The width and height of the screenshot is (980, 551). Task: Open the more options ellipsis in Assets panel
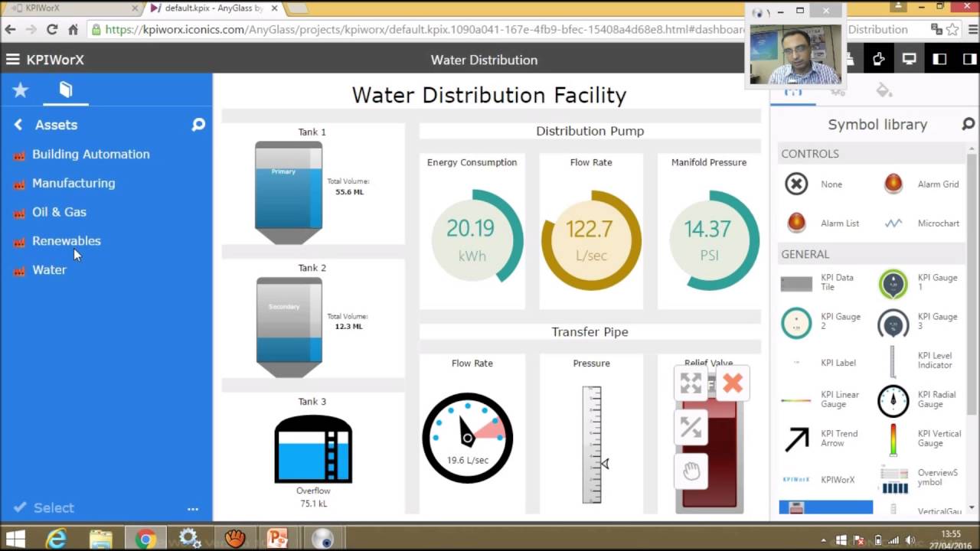[x=193, y=508]
